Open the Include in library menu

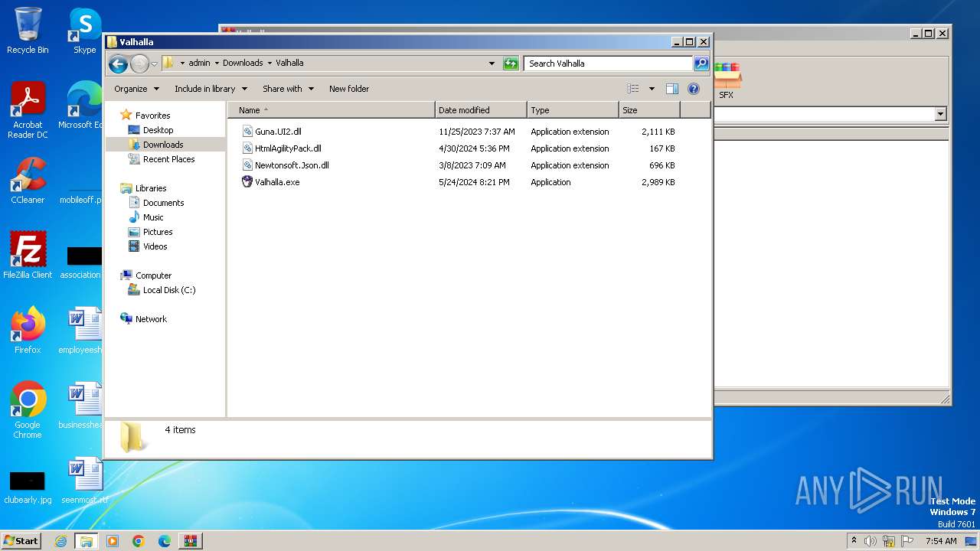pyautogui.click(x=211, y=89)
